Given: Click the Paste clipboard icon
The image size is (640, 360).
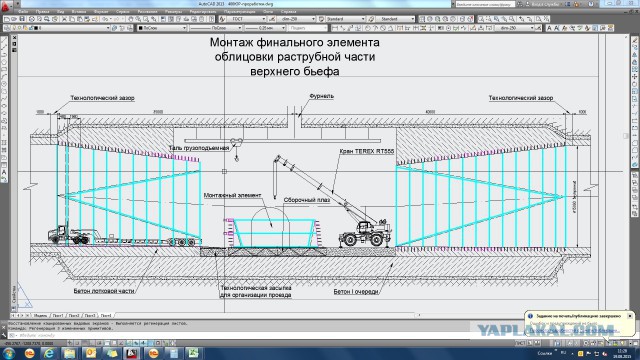Looking at the screenshot, I should 80,19.
